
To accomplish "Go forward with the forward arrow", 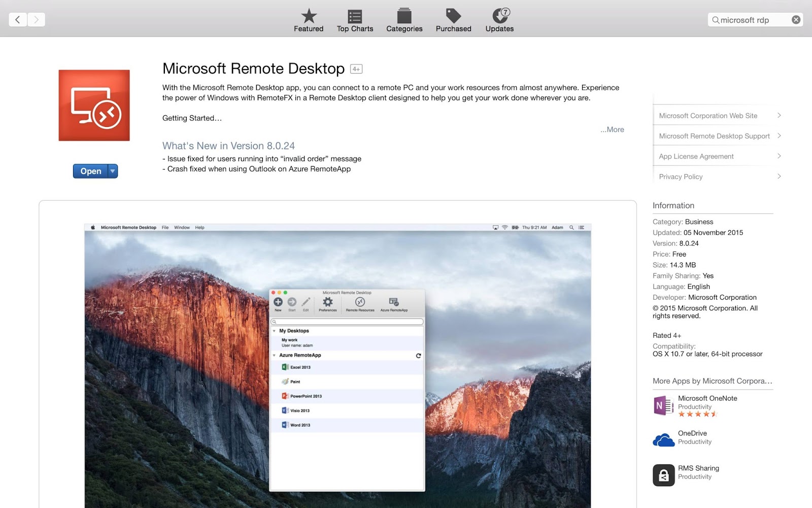I will [36, 20].
